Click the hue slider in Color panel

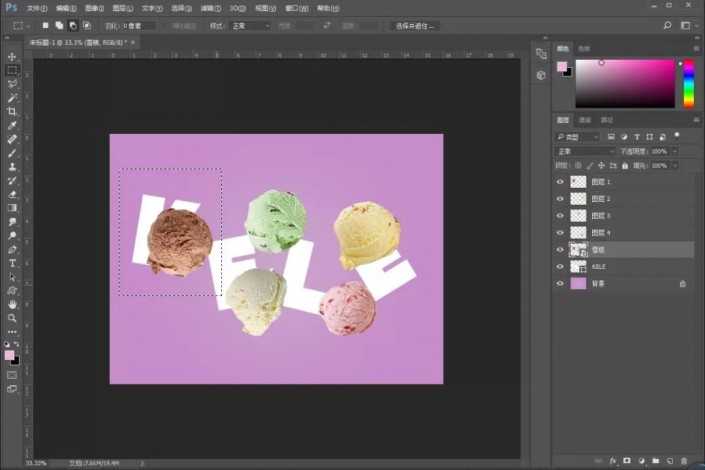[x=688, y=84]
